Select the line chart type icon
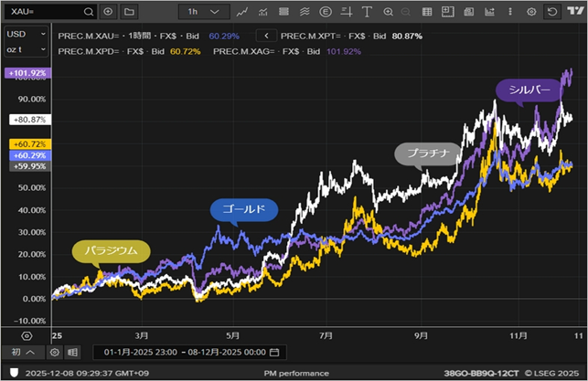Viewport: 588px width, 381px height. [241, 12]
